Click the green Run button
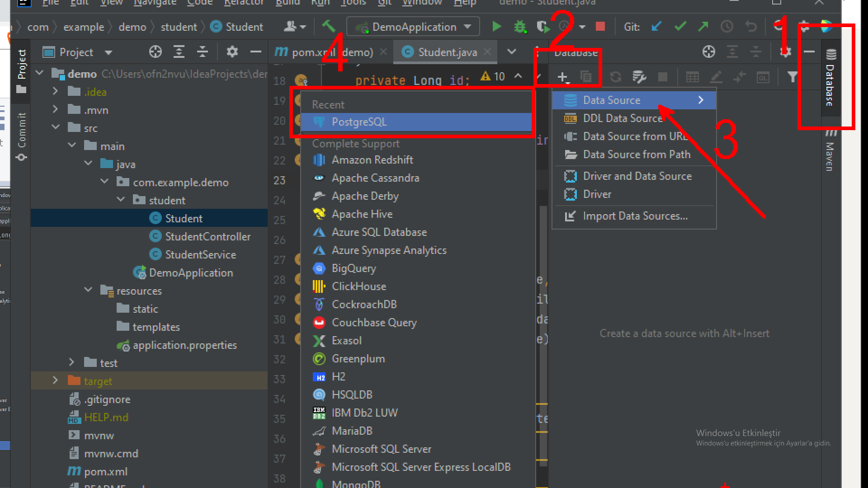The width and height of the screenshot is (868, 488). coord(496,27)
